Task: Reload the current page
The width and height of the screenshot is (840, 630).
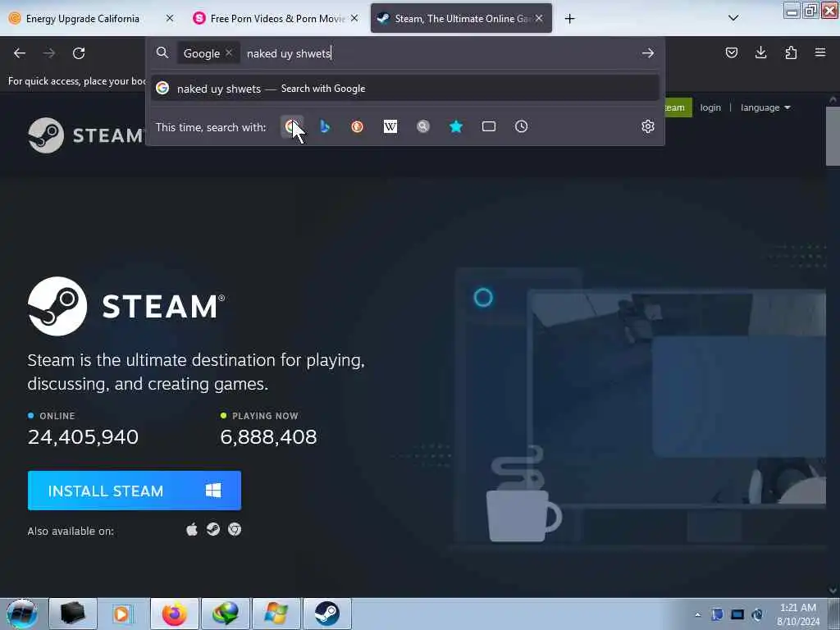Action: click(79, 53)
